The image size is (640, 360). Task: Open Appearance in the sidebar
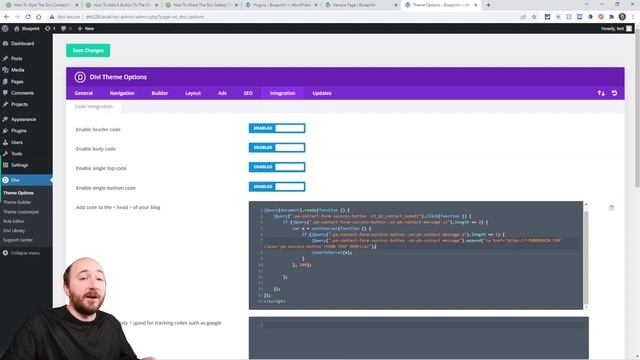[x=23, y=119]
